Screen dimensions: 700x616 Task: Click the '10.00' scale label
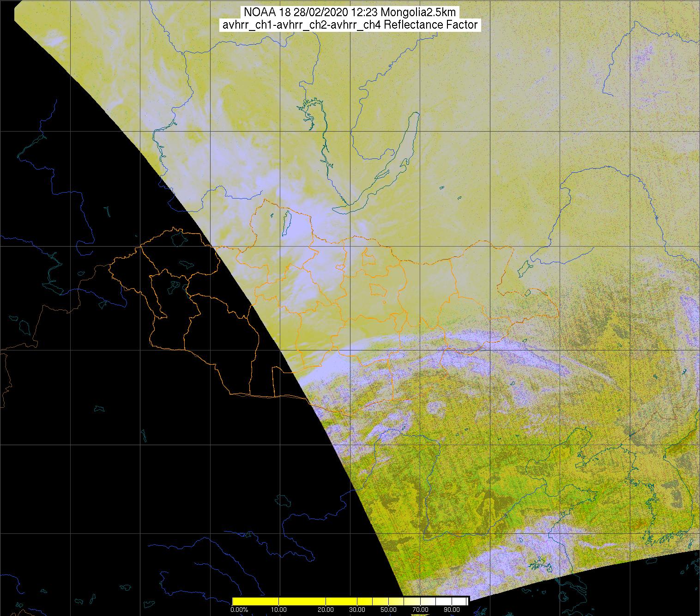(279, 610)
